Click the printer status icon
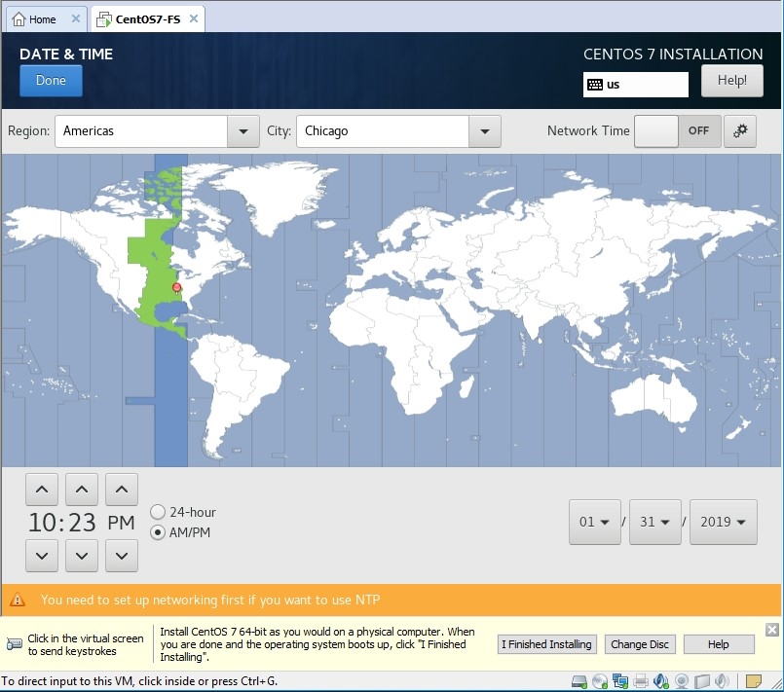 641,681
